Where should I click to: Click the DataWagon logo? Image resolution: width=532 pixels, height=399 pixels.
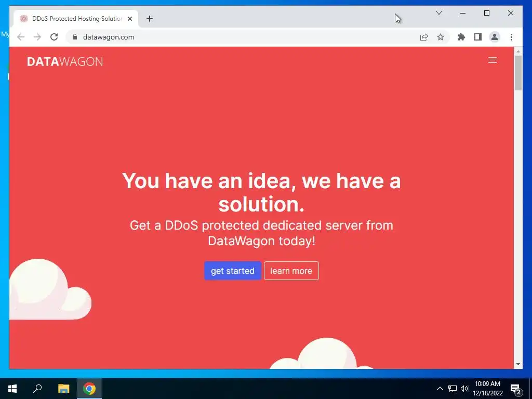[x=65, y=61]
